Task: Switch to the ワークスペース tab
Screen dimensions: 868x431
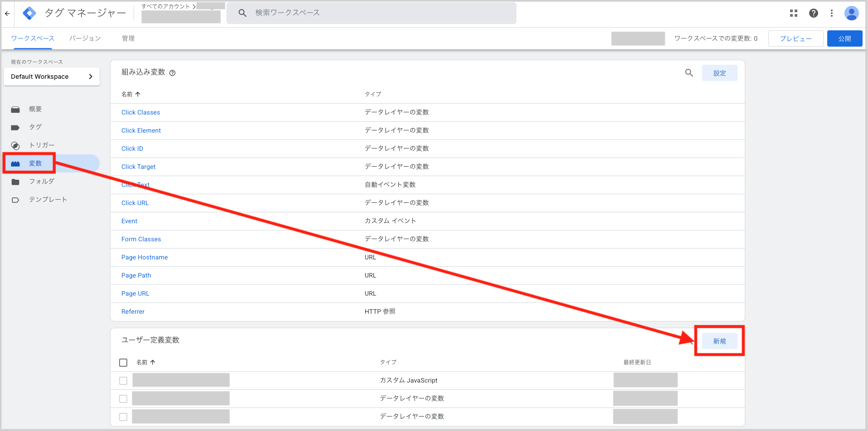Action: pyautogui.click(x=33, y=38)
